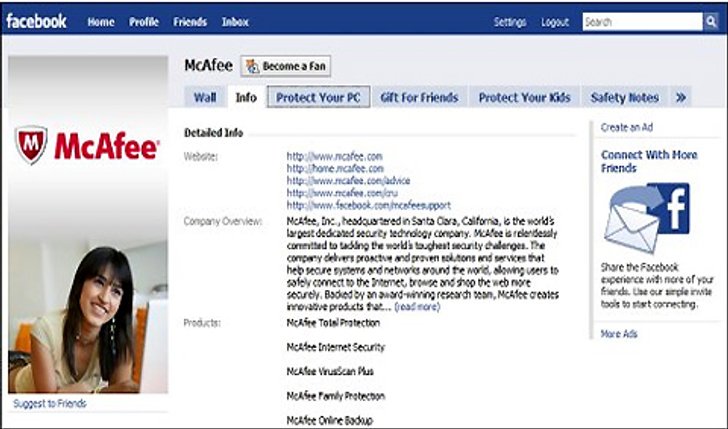This screenshot has width=728, height=429.
Task: Click the Logout link
Action: point(555,22)
